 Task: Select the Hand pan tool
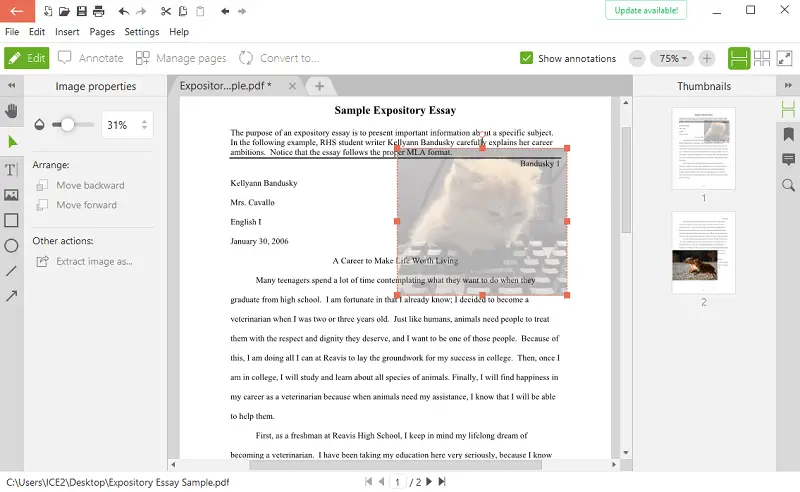11,111
